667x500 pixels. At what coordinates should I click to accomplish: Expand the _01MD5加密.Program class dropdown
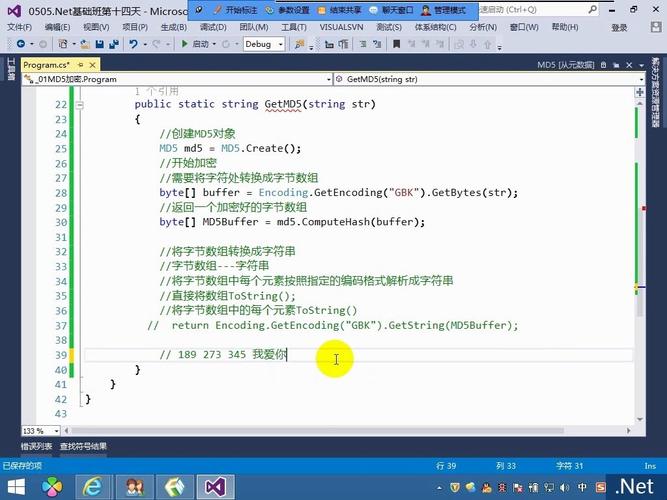(328, 78)
